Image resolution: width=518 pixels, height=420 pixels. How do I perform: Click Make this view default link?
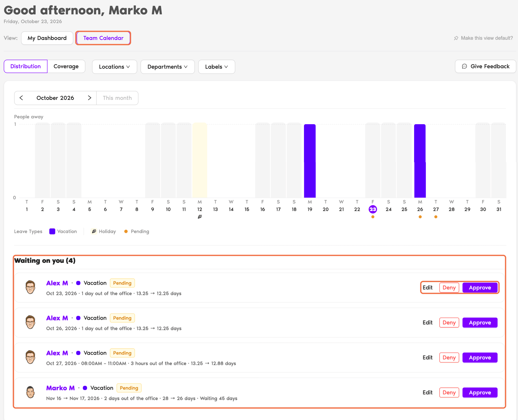pyautogui.click(x=487, y=38)
